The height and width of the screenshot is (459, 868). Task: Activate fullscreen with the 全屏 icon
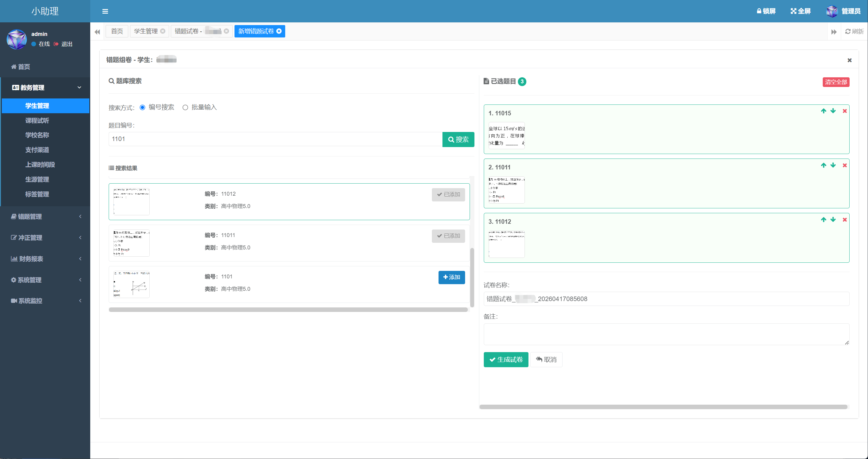pyautogui.click(x=801, y=11)
